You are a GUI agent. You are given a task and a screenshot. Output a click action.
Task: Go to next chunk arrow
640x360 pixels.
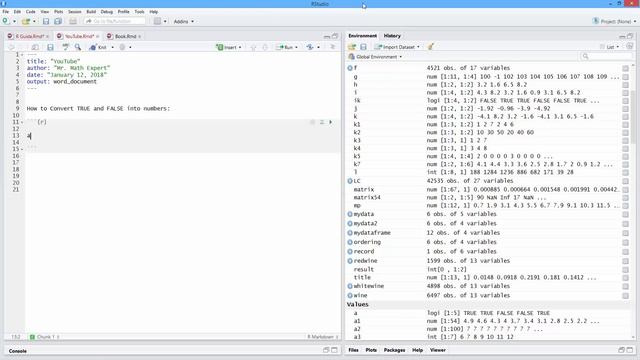(265, 47)
